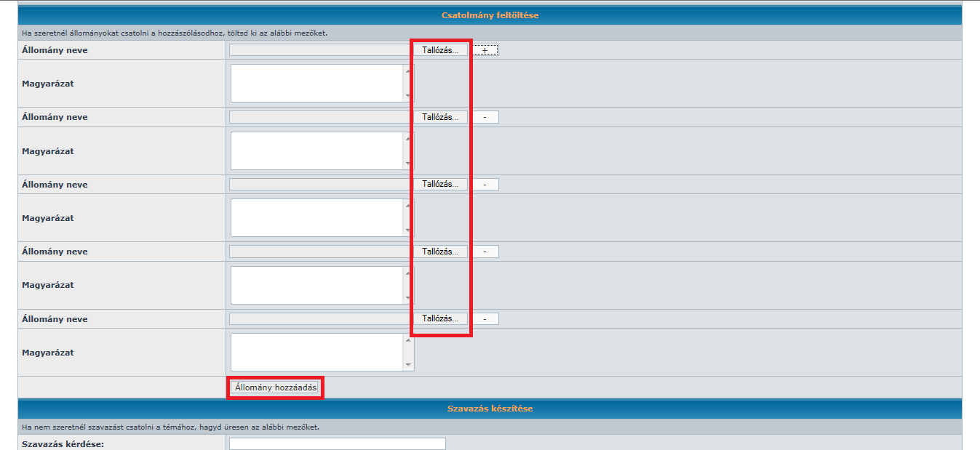Place cursor in the fourth Magyarázat text area
This screenshot has width=980, height=450.
tap(316, 285)
